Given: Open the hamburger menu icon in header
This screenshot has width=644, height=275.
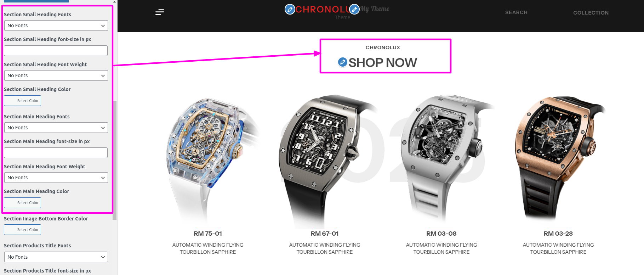Looking at the screenshot, I should (x=160, y=12).
